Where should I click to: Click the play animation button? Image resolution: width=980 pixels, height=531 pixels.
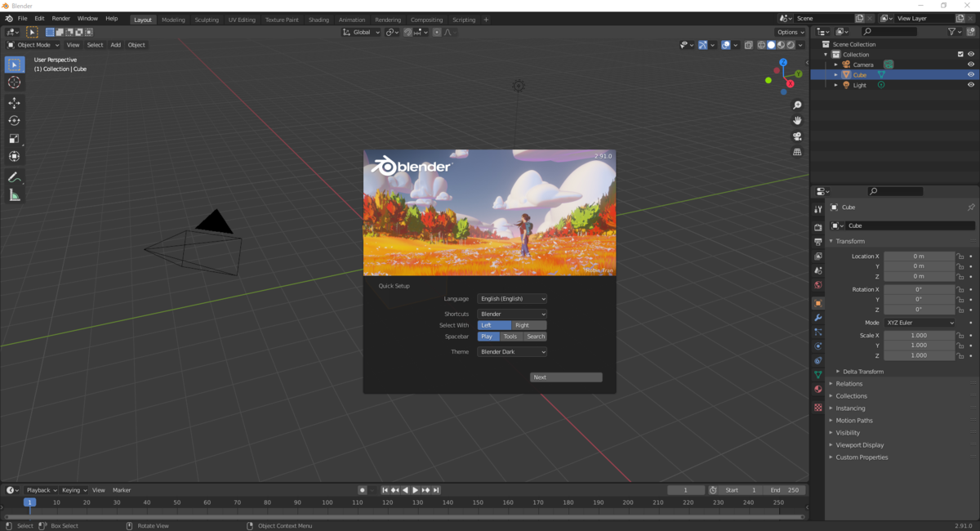(x=415, y=490)
